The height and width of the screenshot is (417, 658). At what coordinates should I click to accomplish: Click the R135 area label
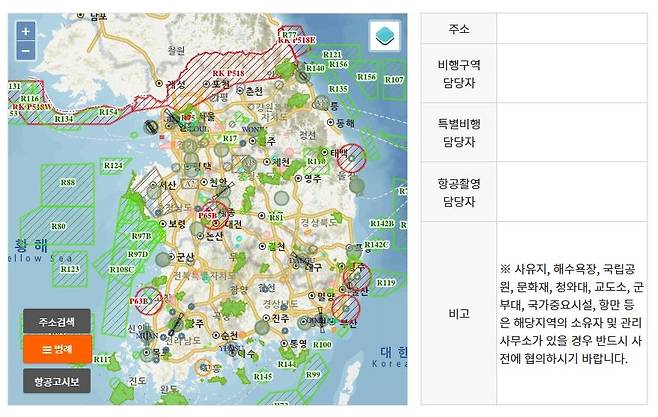point(338,89)
